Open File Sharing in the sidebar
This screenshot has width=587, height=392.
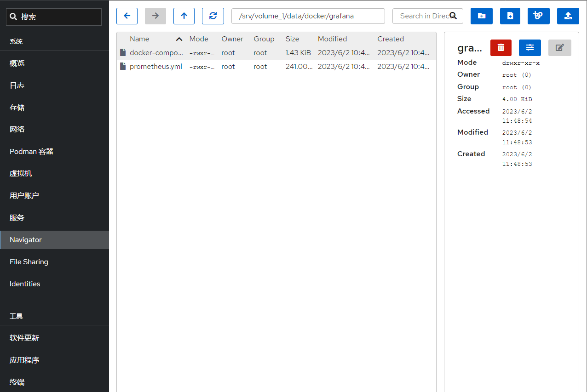(29, 262)
